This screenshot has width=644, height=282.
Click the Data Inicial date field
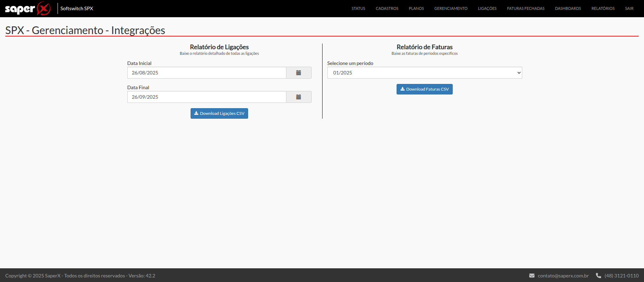coord(207,73)
